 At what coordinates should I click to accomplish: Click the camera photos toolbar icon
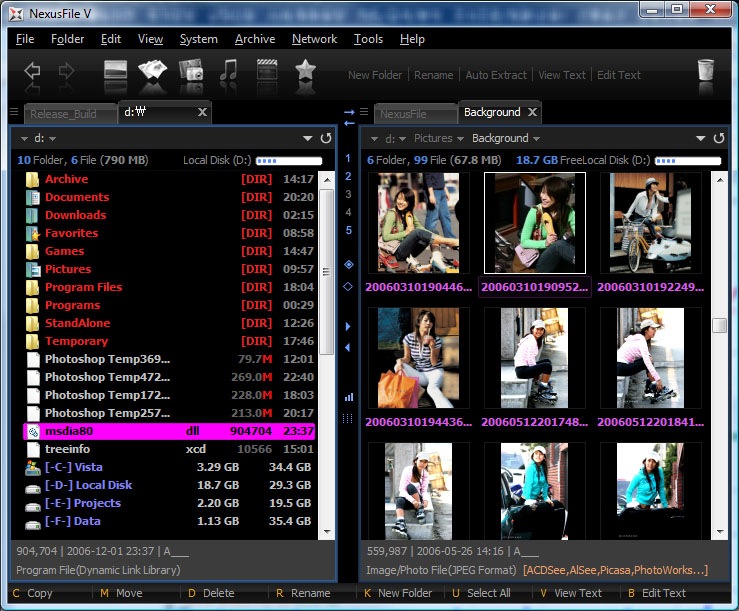point(191,72)
